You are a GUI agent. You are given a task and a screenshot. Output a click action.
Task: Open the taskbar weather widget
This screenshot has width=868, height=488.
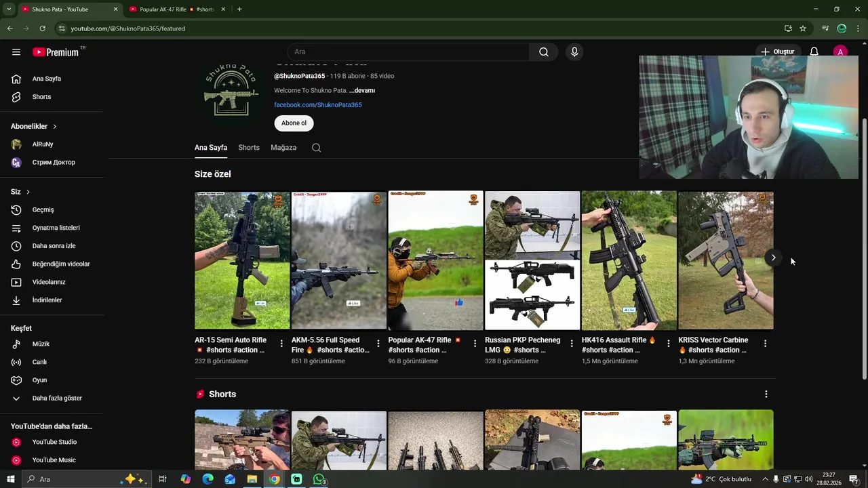(722, 479)
